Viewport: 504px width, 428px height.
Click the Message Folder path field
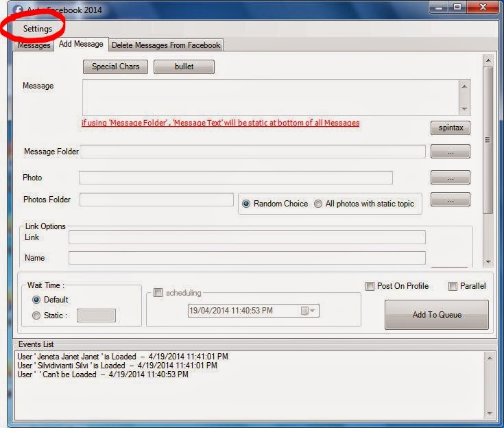[253, 152]
